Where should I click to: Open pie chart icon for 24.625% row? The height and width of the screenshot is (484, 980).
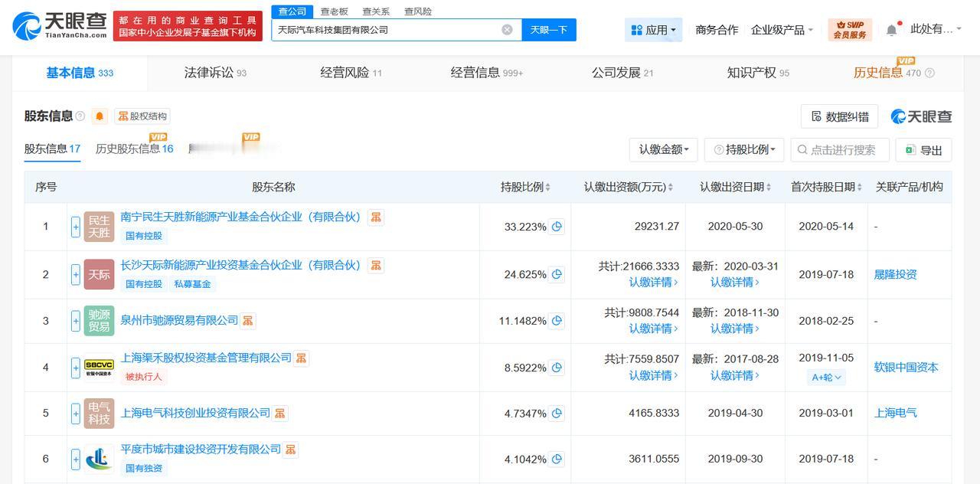click(x=557, y=274)
